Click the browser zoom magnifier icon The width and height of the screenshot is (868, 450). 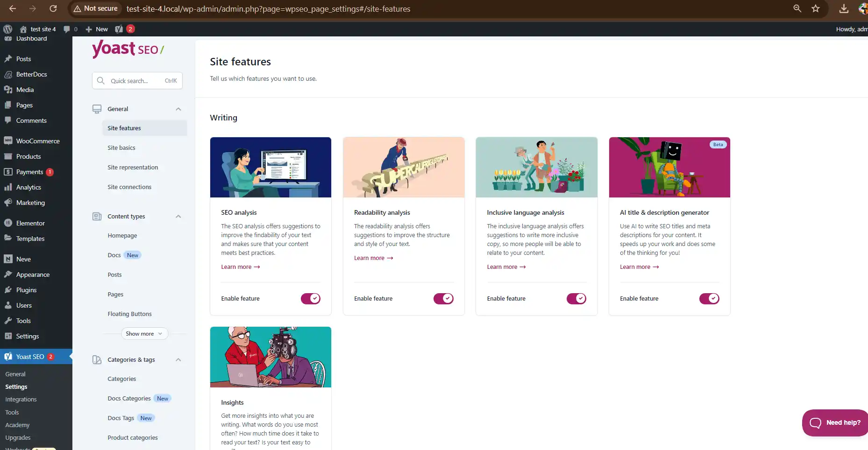(797, 8)
